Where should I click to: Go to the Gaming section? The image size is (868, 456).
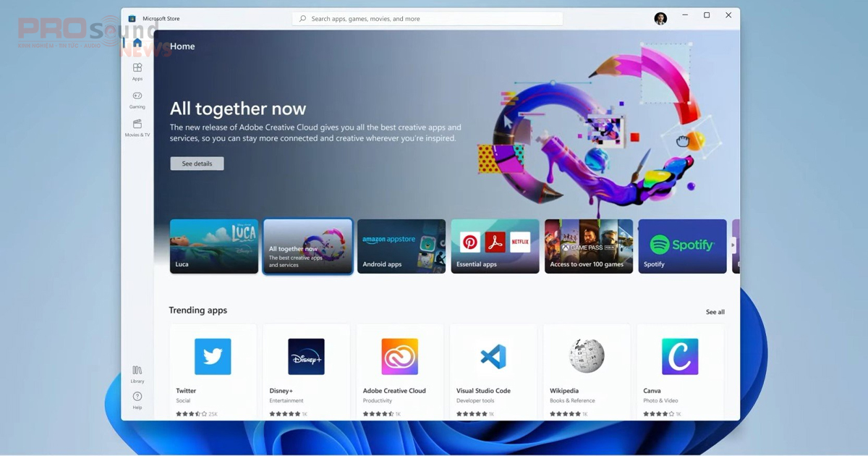(137, 99)
